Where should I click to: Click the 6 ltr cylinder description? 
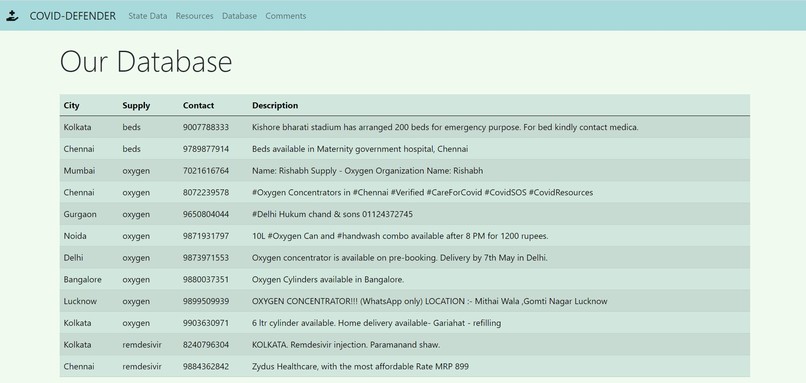377,323
